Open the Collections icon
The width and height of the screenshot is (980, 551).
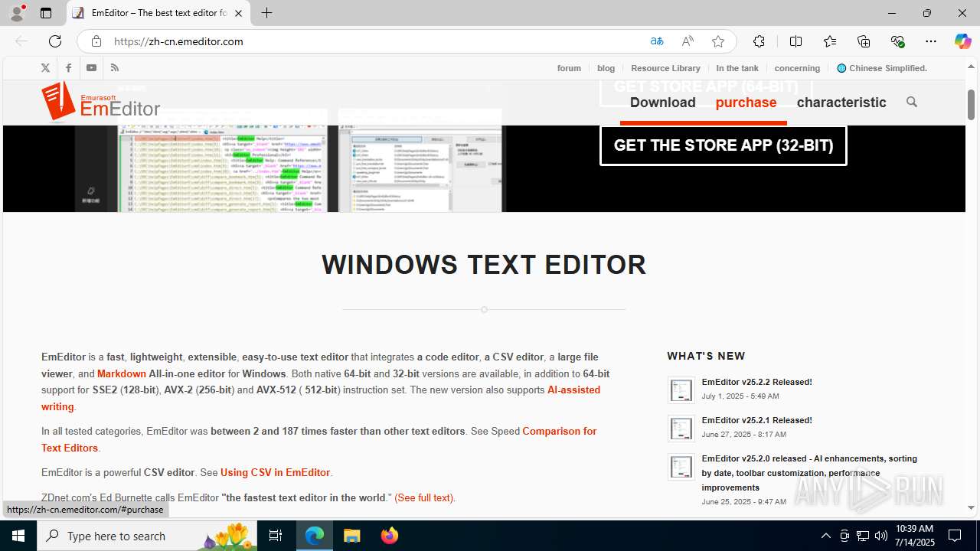coord(864,41)
